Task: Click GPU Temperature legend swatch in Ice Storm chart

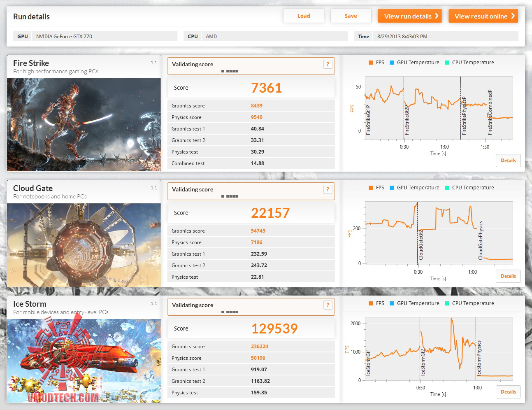Action: tap(392, 303)
